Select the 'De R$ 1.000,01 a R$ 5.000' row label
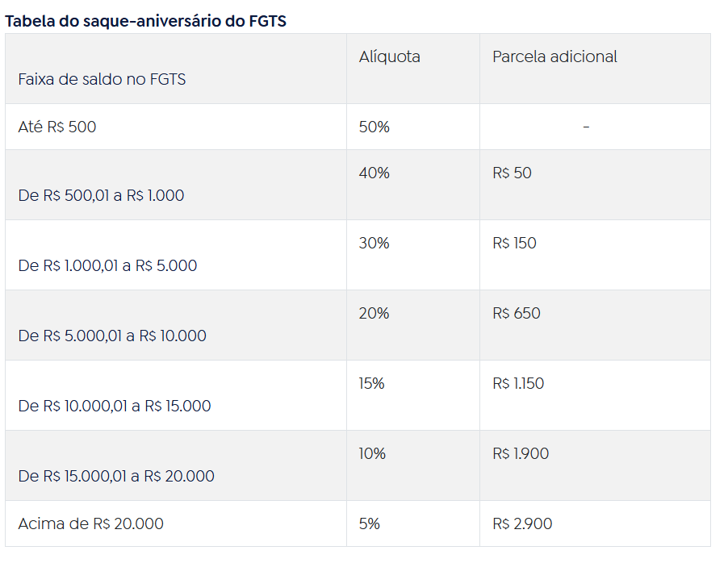 (107, 265)
